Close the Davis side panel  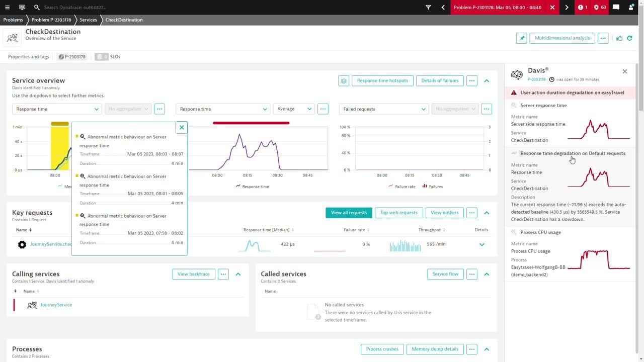coord(625,71)
